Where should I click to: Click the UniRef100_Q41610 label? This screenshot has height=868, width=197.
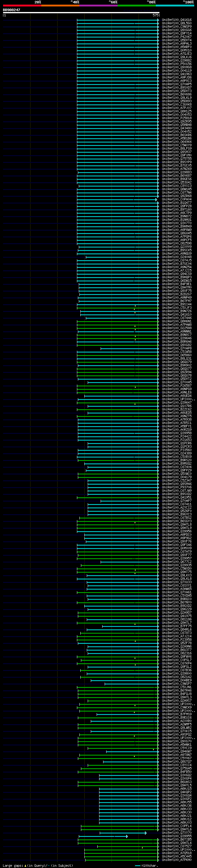pyautogui.click(x=177, y=314)
